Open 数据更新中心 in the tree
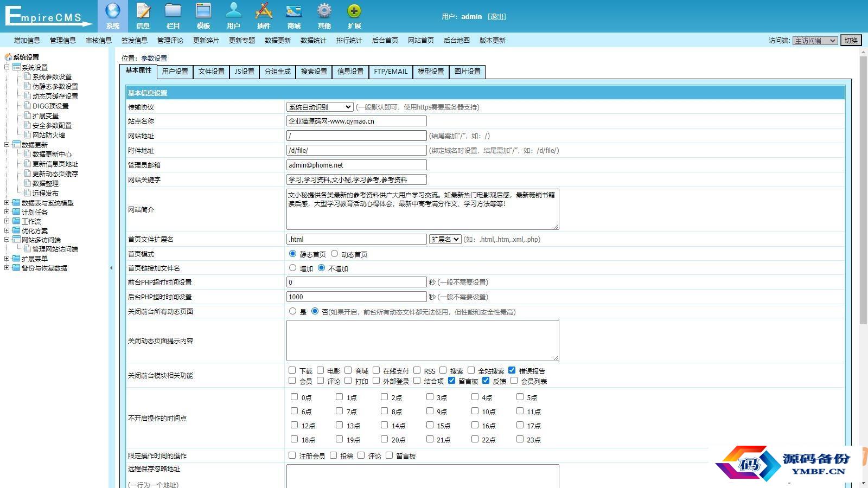 [x=52, y=154]
